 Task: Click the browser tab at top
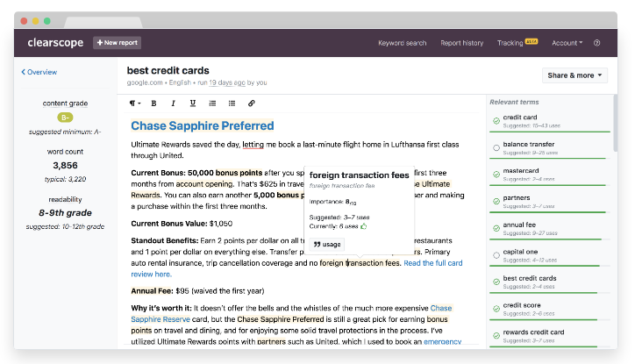pyautogui.click(x=103, y=22)
